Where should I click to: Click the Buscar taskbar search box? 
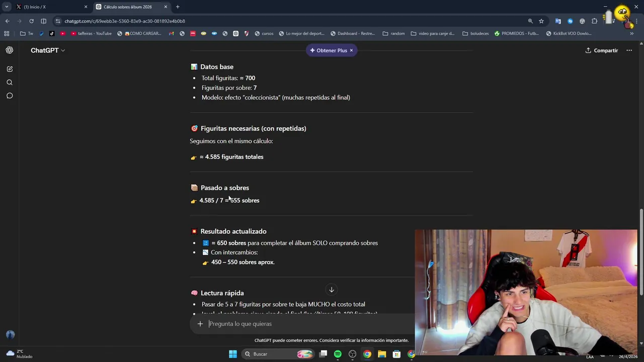tap(277, 354)
